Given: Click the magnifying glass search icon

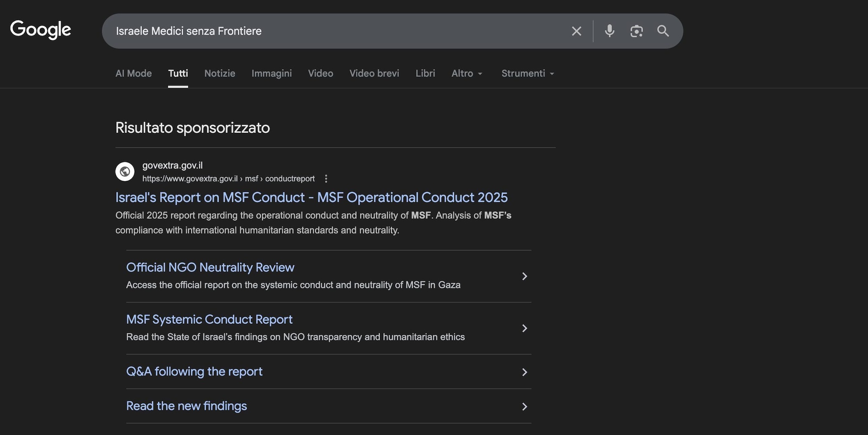Looking at the screenshot, I should (663, 31).
